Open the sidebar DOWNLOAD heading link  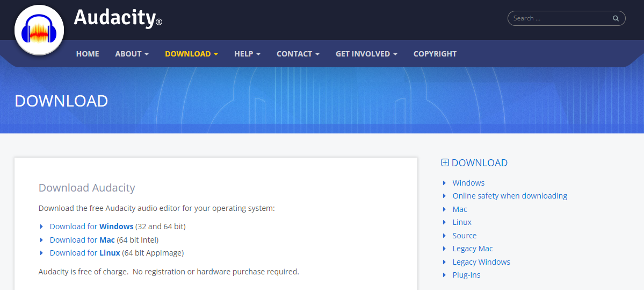click(479, 162)
